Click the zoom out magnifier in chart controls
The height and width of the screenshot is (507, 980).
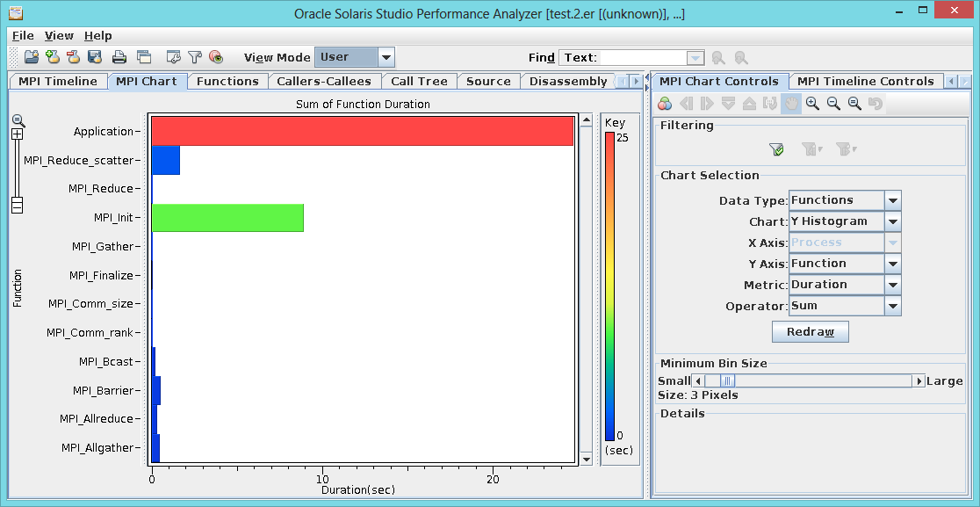tap(833, 104)
